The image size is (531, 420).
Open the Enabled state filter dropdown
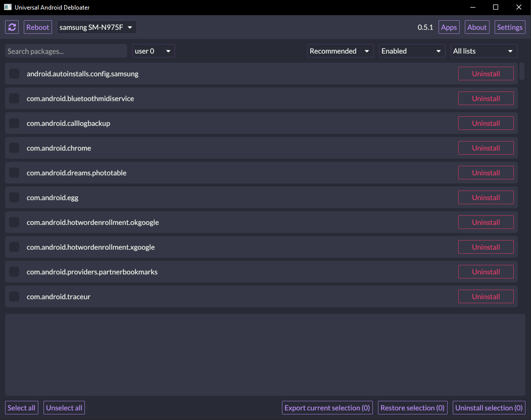pos(412,51)
